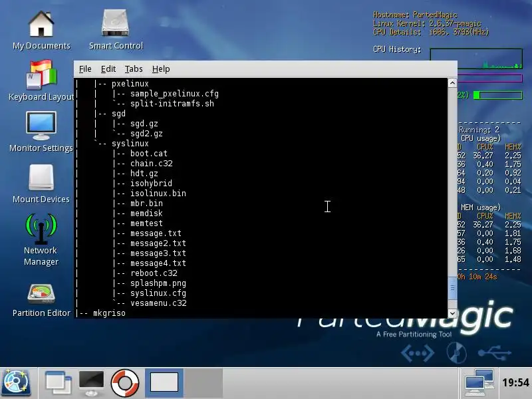Switch to the second gray workspace in pager
Viewport: 532px width, 399px height.
click(x=203, y=383)
